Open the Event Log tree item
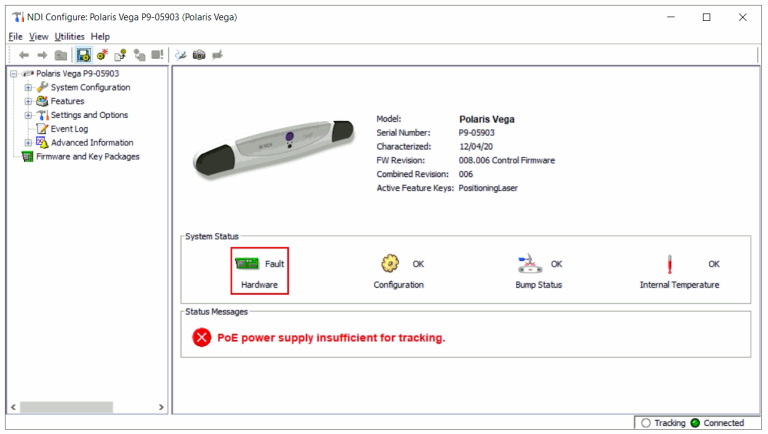The height and width of the screenshot is (434, 768). click(69, 129)
